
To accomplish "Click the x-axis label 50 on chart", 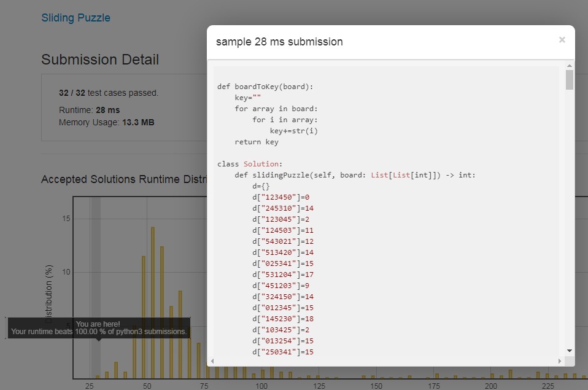I will pos(147,386).
